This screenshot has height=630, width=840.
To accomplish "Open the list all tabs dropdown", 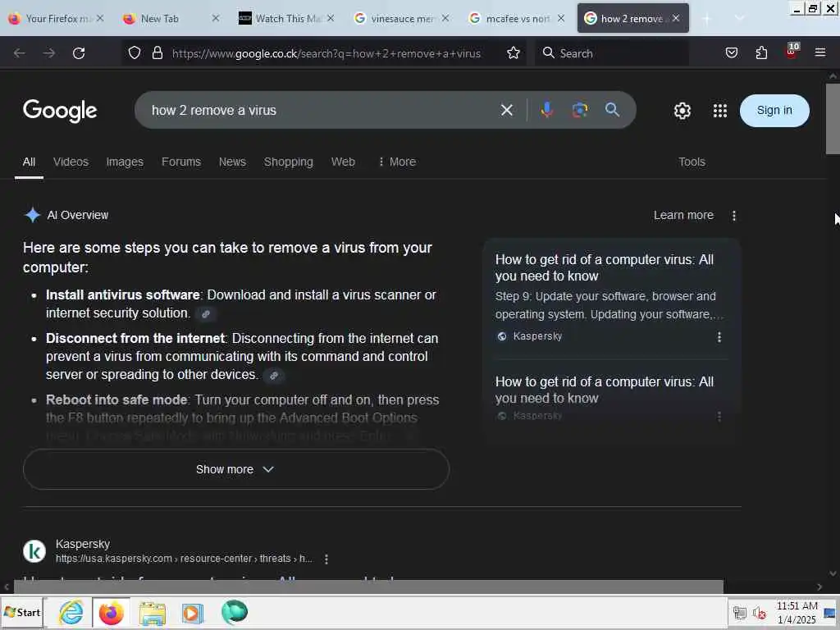I will 739,18.
